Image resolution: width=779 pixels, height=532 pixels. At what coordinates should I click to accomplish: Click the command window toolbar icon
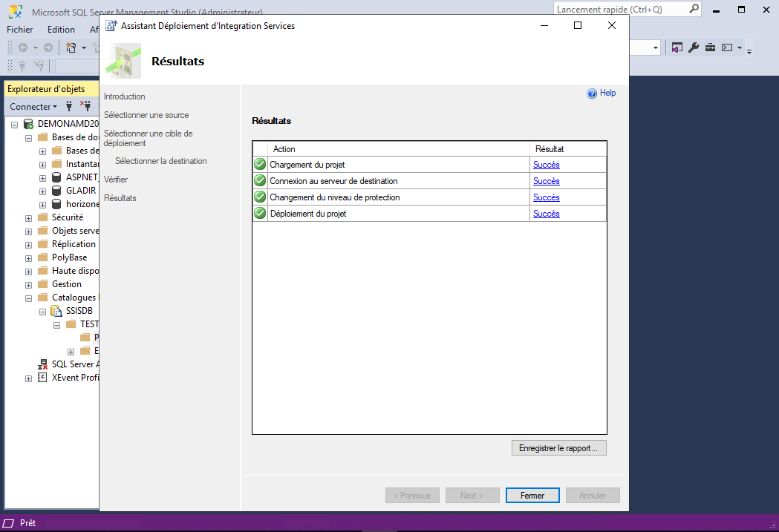pos(727,47)
